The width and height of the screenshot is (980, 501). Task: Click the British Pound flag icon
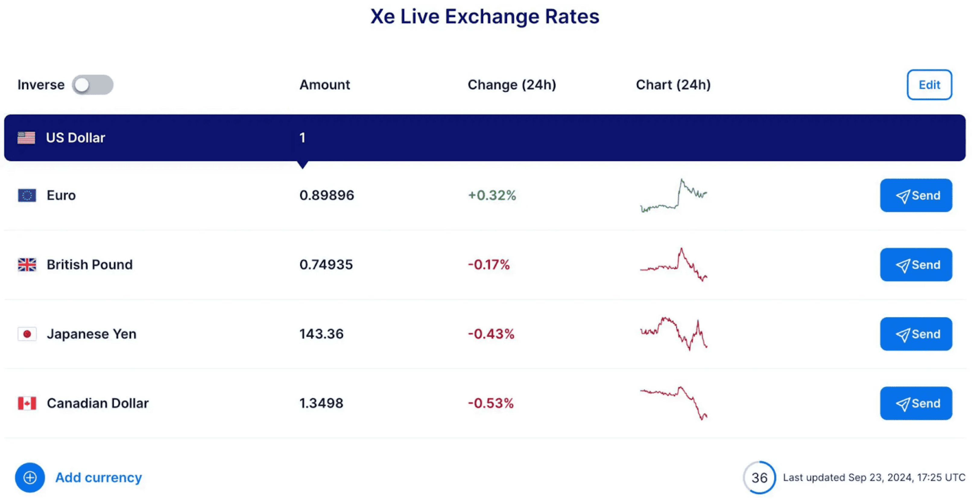pyautogui.click(x=27, y=265)
